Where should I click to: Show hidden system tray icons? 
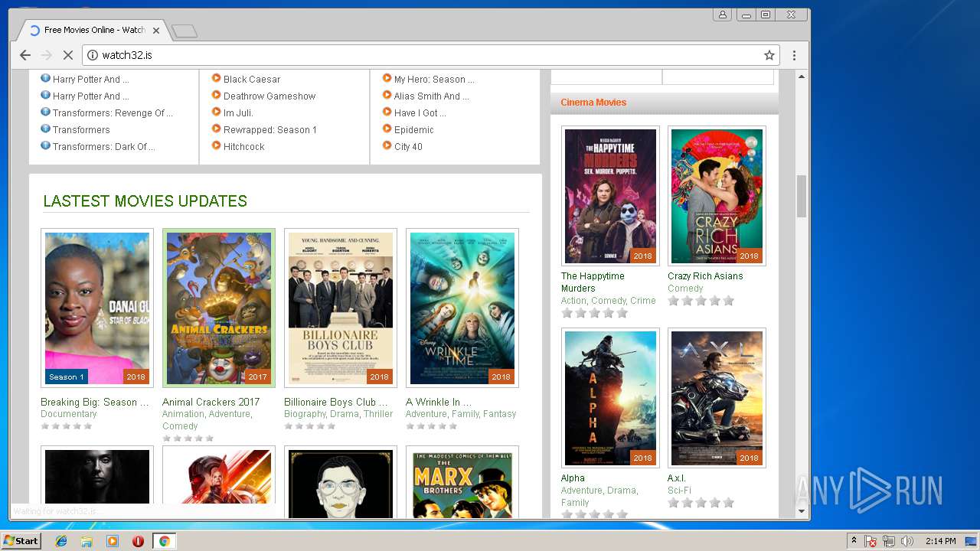[x=854, y=541]
